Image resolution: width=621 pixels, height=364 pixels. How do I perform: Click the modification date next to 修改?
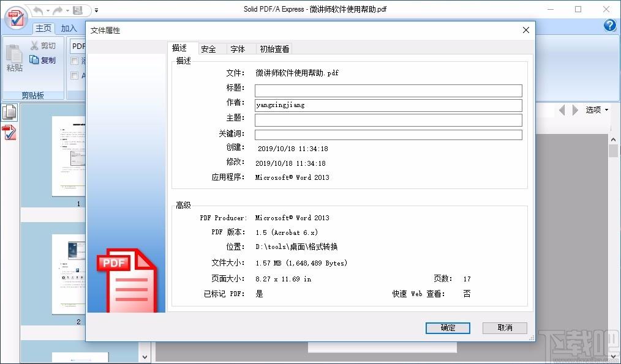point(290,163)
